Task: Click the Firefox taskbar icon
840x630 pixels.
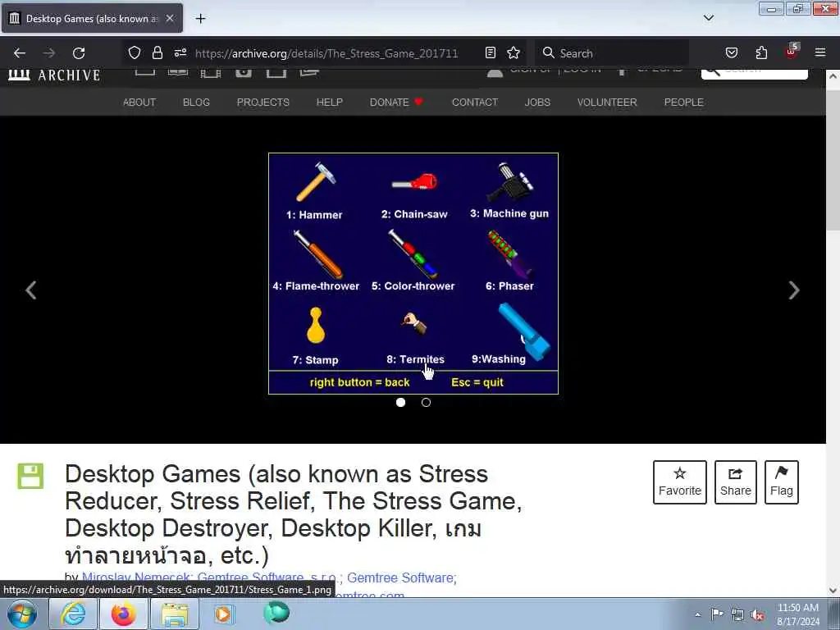Action: tap(123, 614)
